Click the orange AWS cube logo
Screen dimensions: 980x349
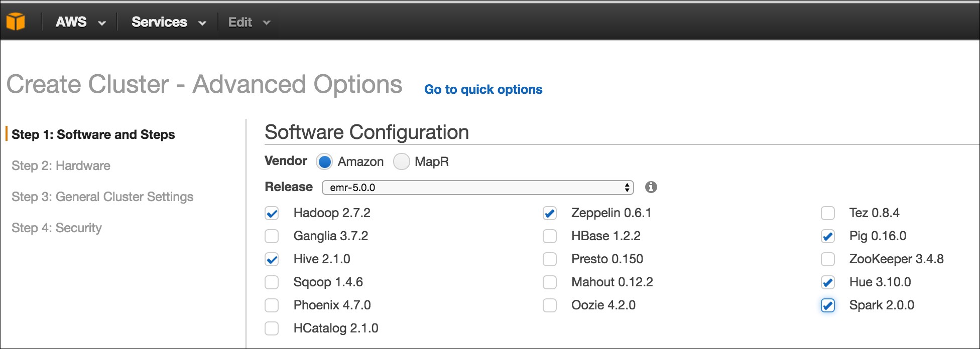pos(16,22)
